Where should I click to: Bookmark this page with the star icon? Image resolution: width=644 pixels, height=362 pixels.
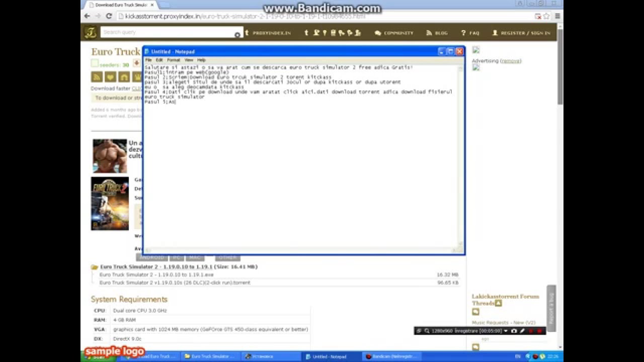pos(546,16)
